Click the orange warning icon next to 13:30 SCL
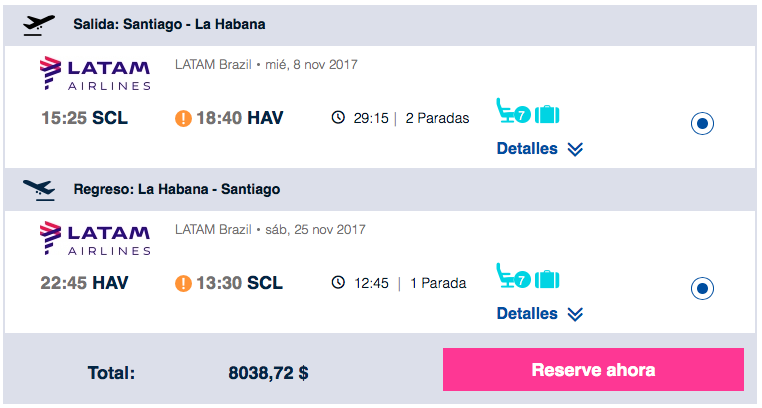762x408 pixels. click(183, 283)
